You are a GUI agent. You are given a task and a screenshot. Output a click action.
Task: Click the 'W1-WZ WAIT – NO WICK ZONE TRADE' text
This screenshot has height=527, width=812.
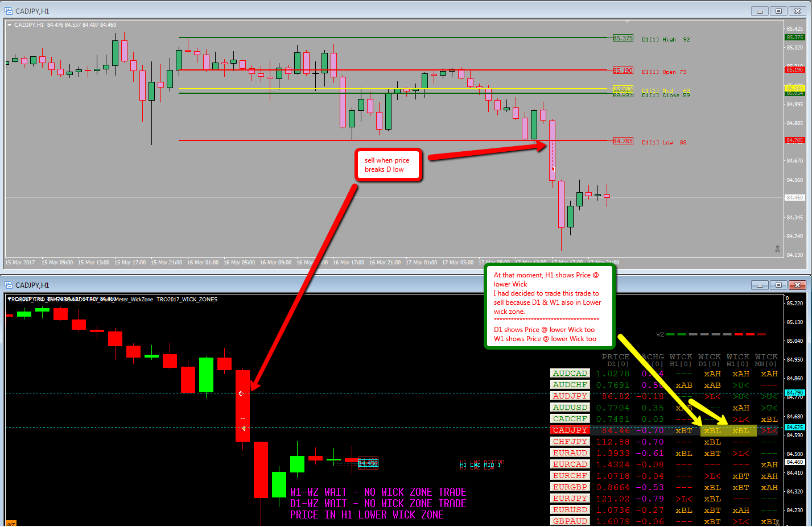[378, 492]
